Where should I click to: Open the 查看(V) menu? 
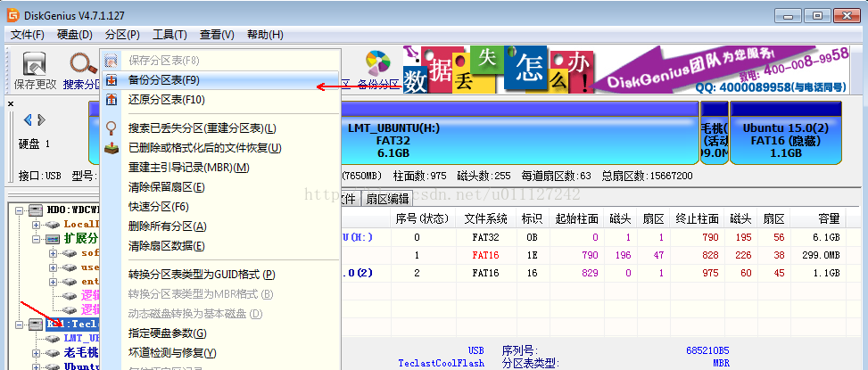pyautogui.click(x=217, y=35)
